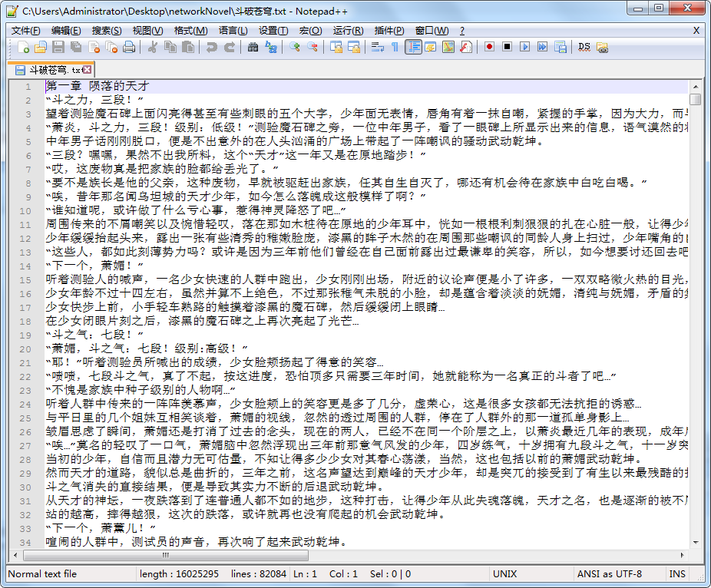Open the 文件(F) menu
This screenshot has width=711, height=588.
(x=25, y=31)
